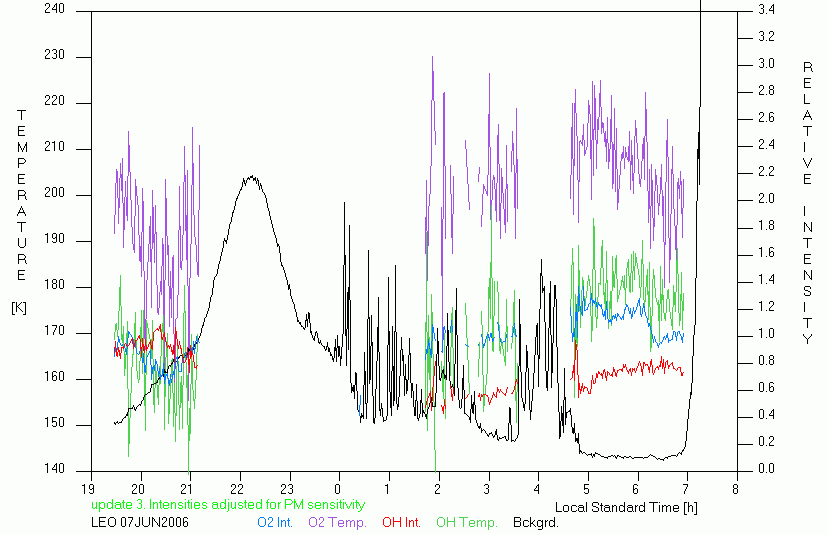This screenshot has width=828, height=535.
Task: Click the 210 temperature axis label
Action: 54,147
